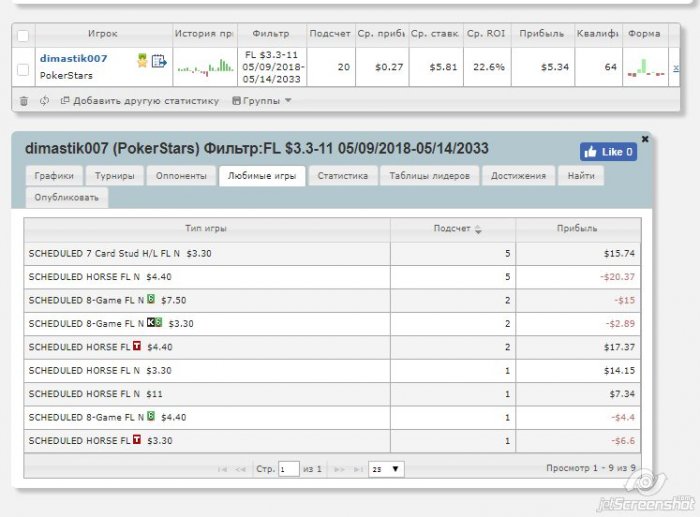
Task: Go to first page pager icon
Action: tap(222, 469)
